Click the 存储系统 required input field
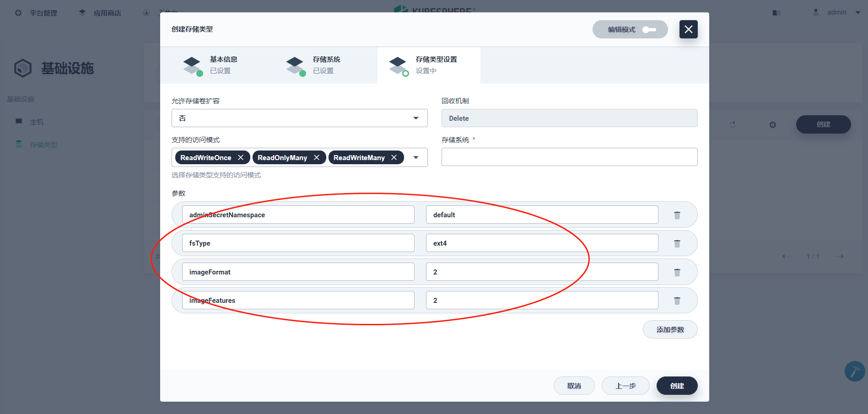The height and width of the screenshot is (414, 868). [x=569, y=157]
